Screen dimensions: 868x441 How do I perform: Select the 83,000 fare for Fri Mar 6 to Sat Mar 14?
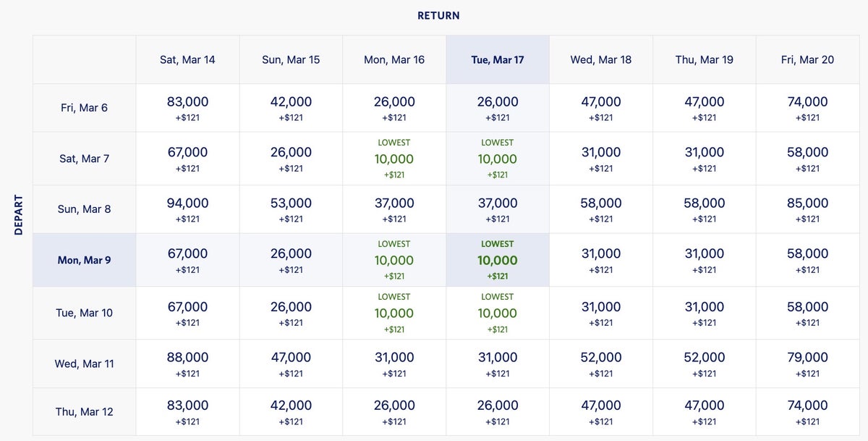click(x=187, y=108)
